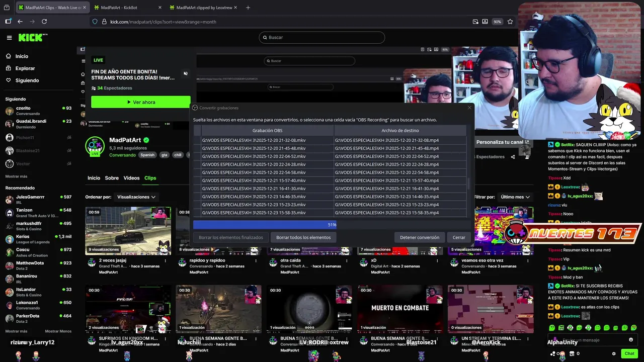The height and width of the screenshot is (362, 644).
Task: Open the 'MUERTO EN COMBATE' clip thumbnail
Action: [x=400, y=309]
